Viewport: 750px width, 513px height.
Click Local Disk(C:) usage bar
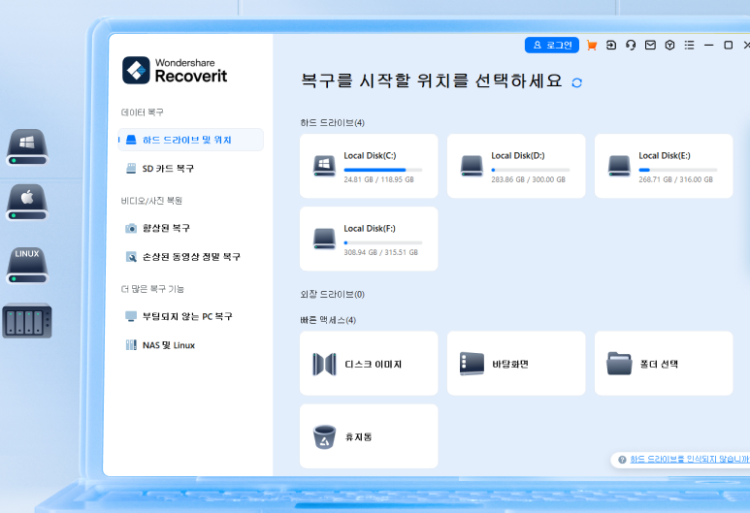point(383,170)
